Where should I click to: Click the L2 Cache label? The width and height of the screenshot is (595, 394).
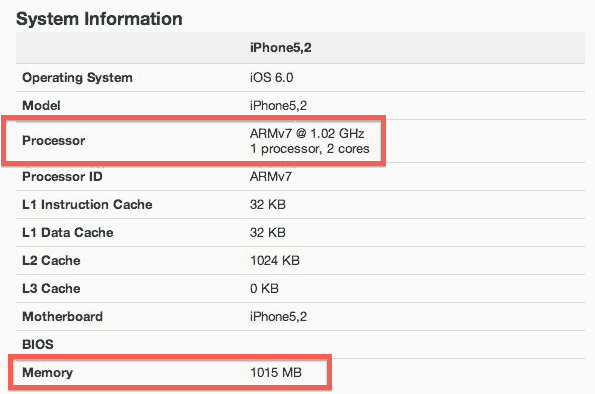coord(51,261)
